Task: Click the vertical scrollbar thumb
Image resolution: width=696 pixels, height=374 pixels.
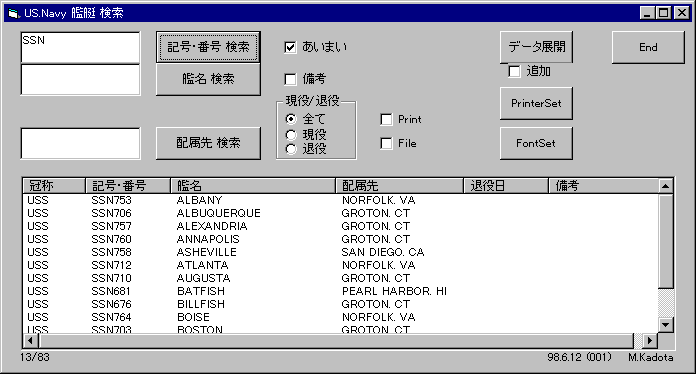Action: pyautogui.click(x=666, y=241)
